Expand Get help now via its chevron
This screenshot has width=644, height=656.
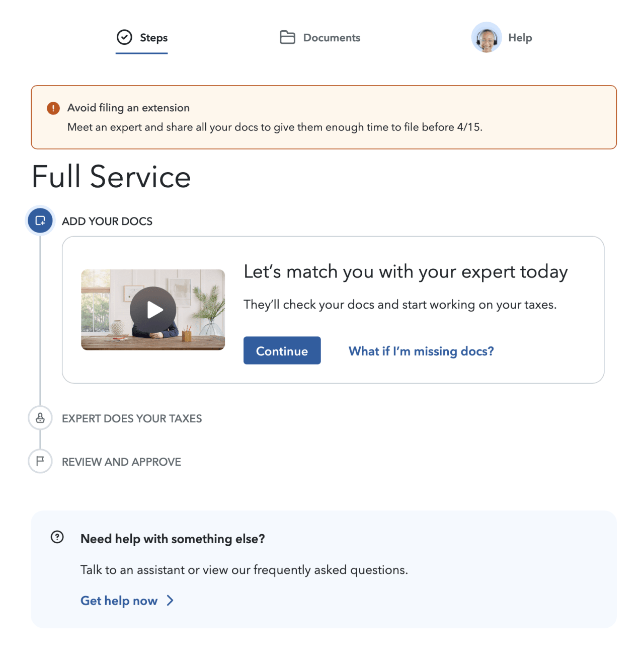[170, 600]
